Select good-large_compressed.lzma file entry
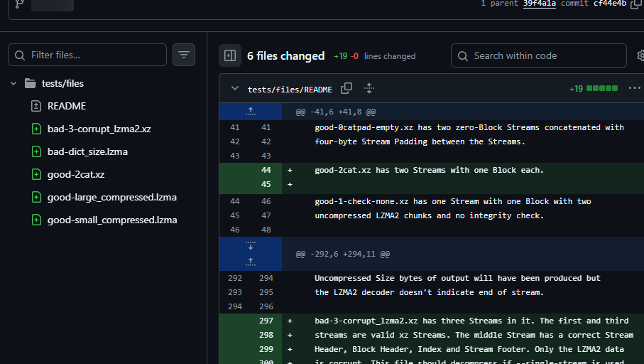 (111, 197)
